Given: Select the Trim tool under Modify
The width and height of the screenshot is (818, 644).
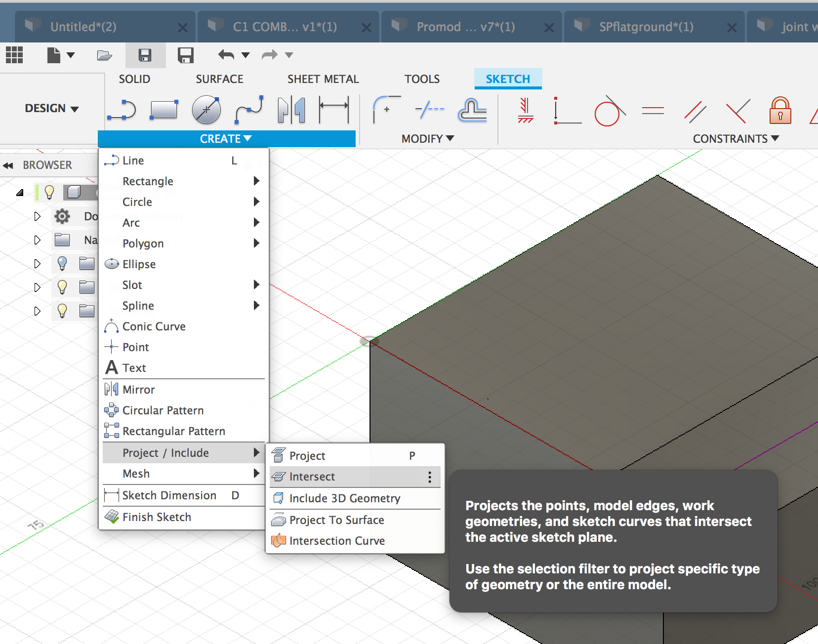Looking at the screenshot, I should [x=428, y=110].
